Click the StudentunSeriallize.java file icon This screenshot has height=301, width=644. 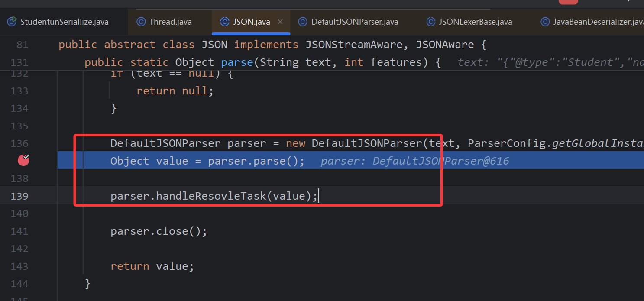(x=12, y=22)
